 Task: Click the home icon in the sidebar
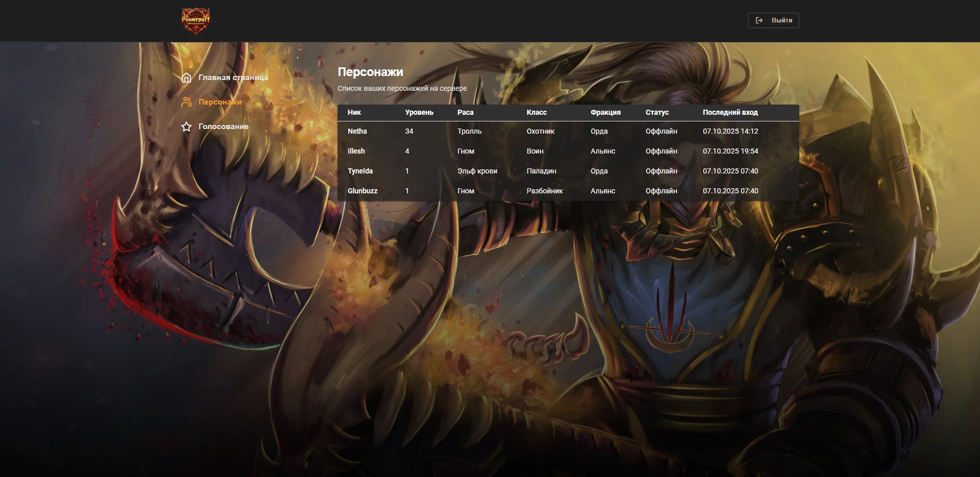186,78
